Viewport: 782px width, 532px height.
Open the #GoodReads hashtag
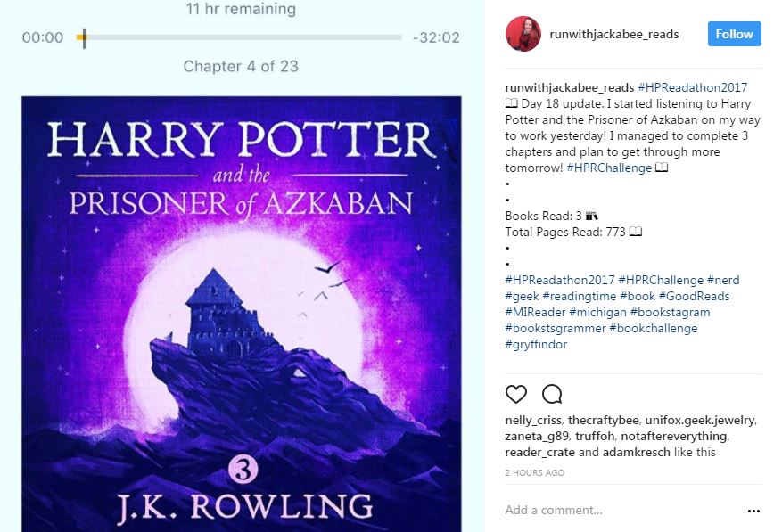694,296
